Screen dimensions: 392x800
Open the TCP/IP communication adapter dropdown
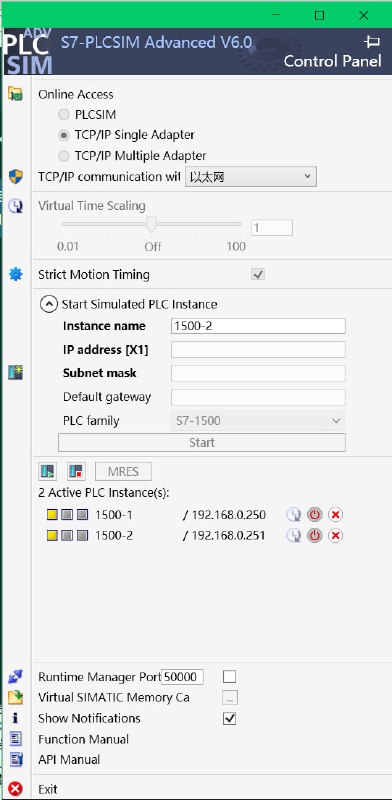[x=251, y=177]
